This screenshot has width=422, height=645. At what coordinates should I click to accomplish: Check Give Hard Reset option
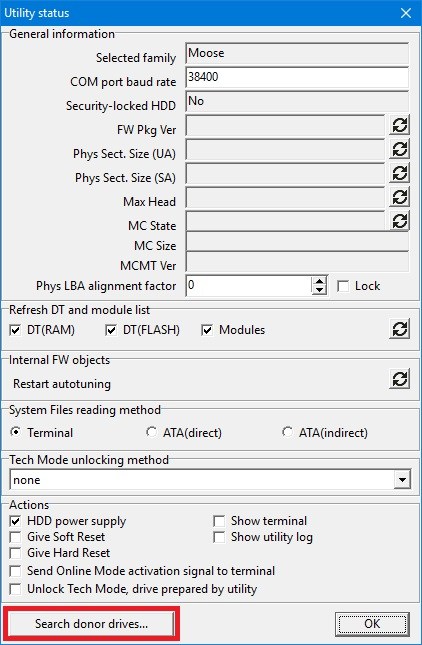[x=15, y=553]
